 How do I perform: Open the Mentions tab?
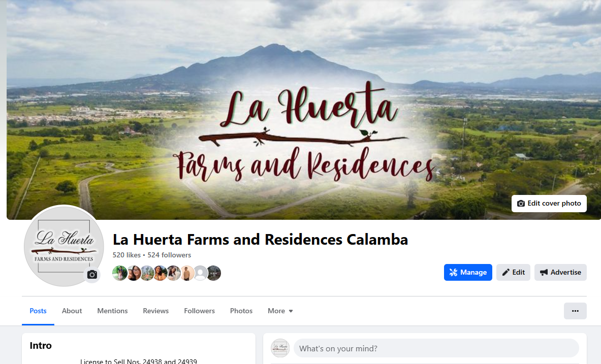(112, 311)
